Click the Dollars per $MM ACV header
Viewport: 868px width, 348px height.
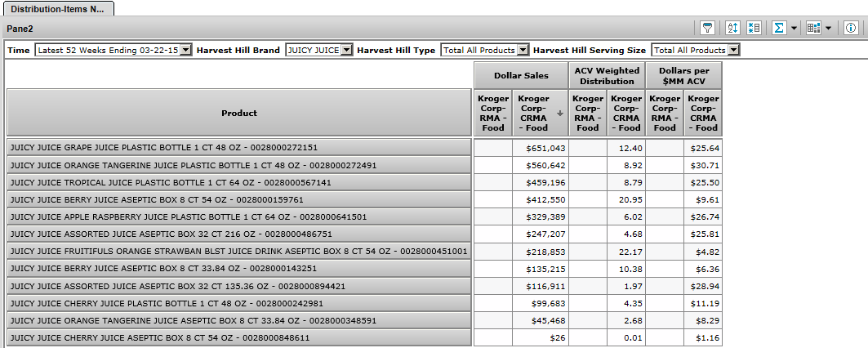click(683, 75)
